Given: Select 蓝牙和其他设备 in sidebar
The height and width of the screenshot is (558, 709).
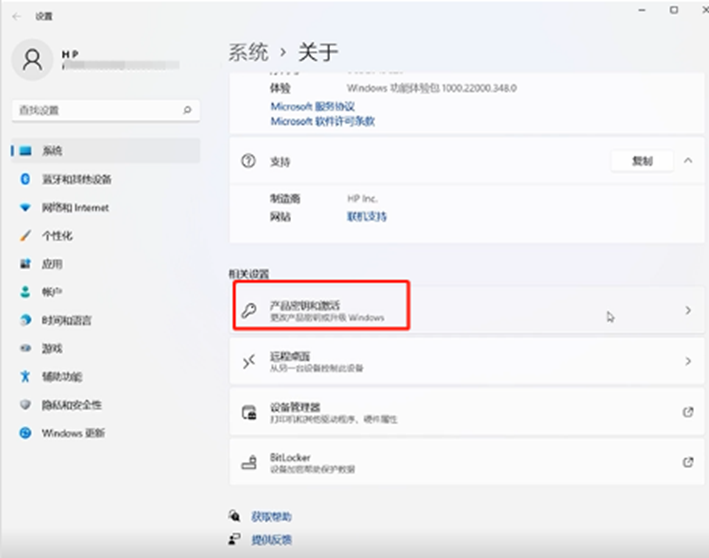Looking at the screenshot, I should 76,179.
